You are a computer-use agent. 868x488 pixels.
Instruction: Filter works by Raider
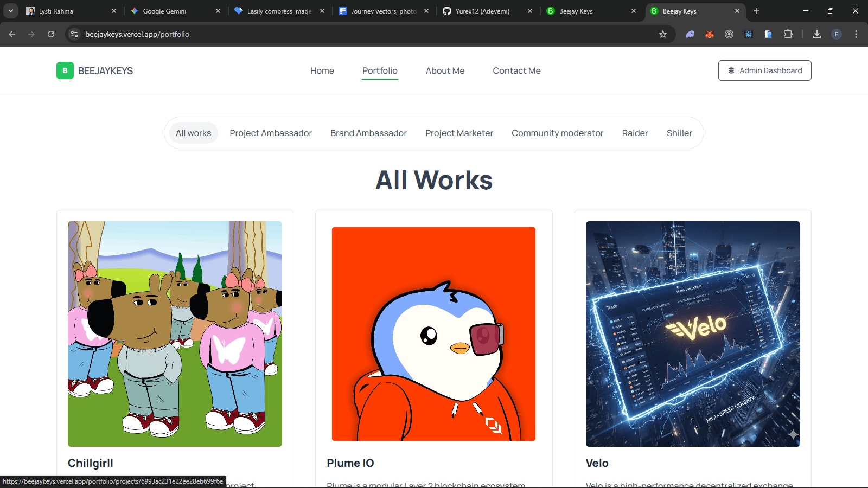coord(635,133)
